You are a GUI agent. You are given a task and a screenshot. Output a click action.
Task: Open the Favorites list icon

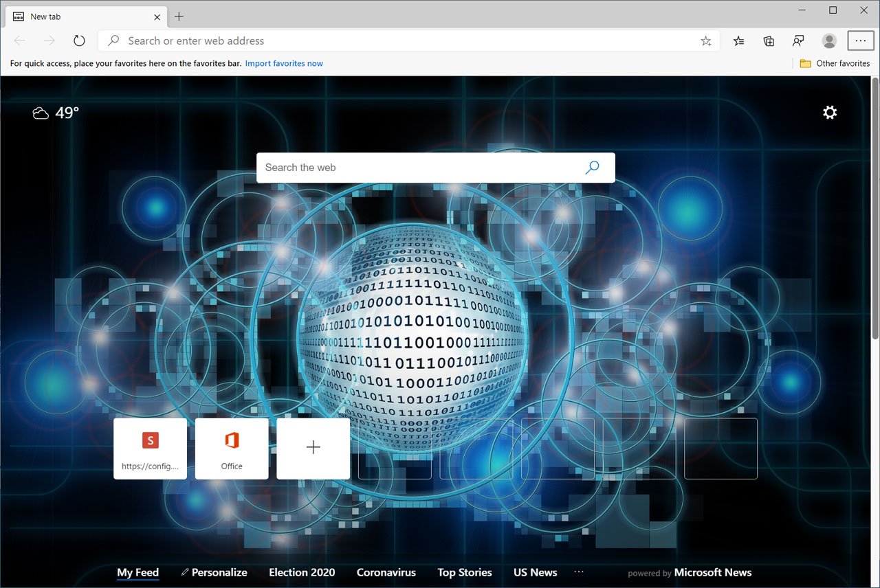(738, 41)
